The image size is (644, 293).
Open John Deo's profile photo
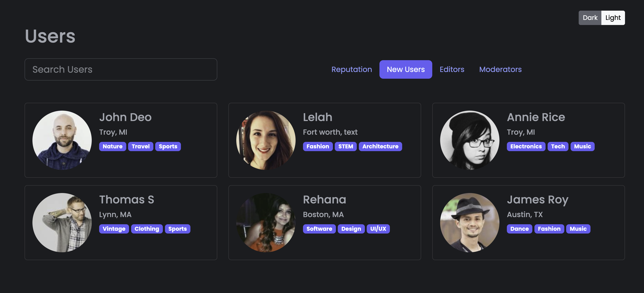click(x=62, y=140)
